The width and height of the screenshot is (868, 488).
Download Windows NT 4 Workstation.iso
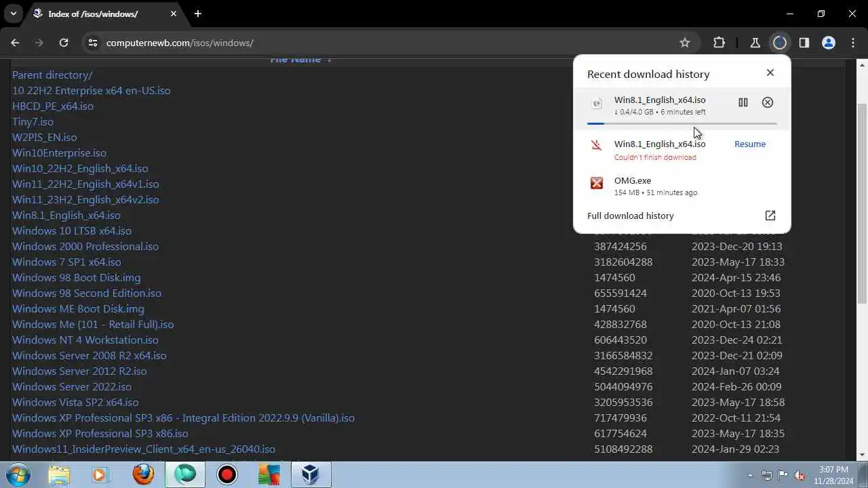(x=85, y=340)
